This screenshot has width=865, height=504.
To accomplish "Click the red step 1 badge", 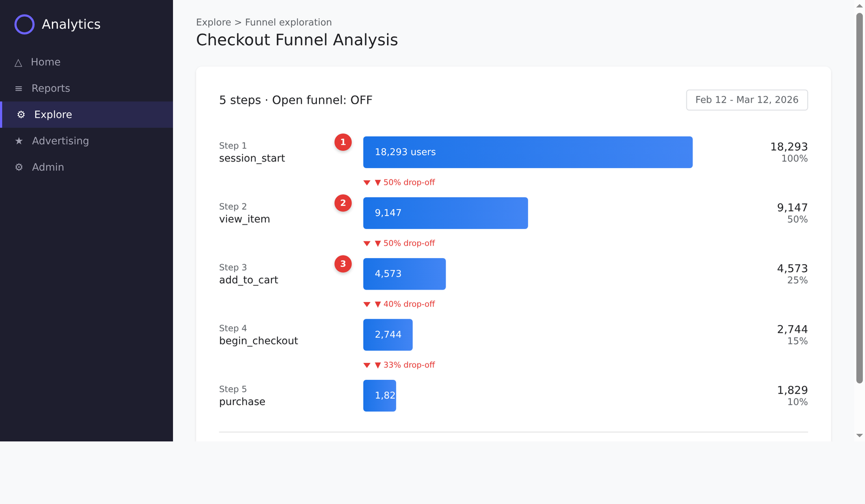I will point(342,142).
